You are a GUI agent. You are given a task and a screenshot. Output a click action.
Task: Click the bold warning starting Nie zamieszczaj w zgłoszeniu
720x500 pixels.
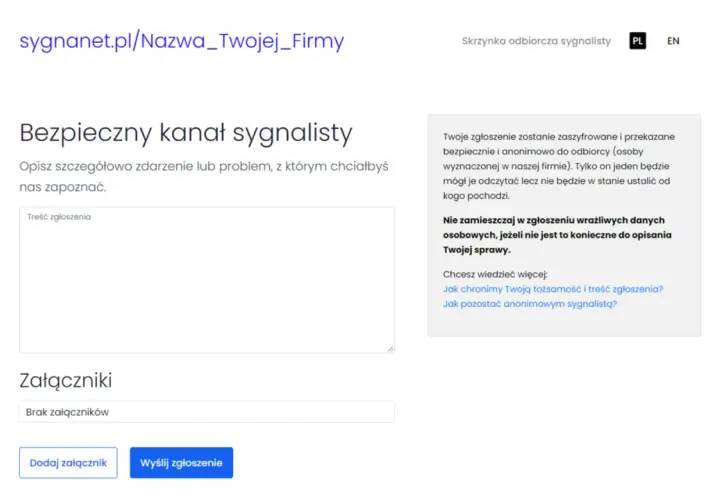pos(557,235)
